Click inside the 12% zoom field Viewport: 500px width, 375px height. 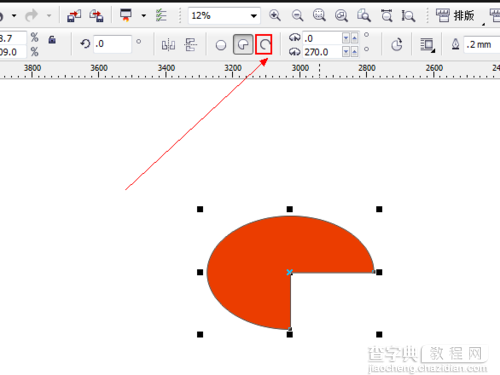click(219, 16)
